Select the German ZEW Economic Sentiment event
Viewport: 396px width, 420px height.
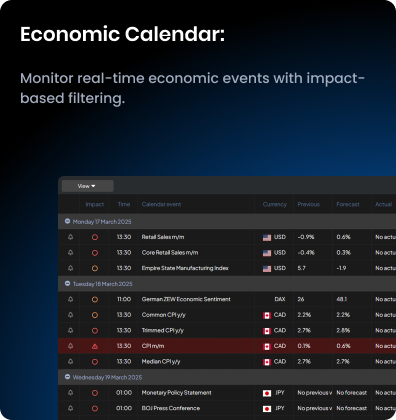point(186,299)
